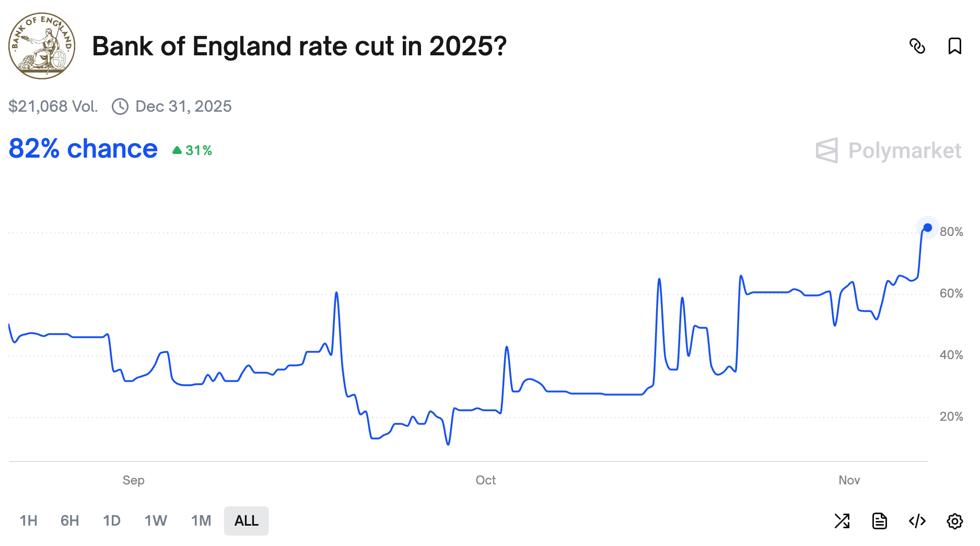
Task: Select the 6H time range
Action: tap(70, 520)
